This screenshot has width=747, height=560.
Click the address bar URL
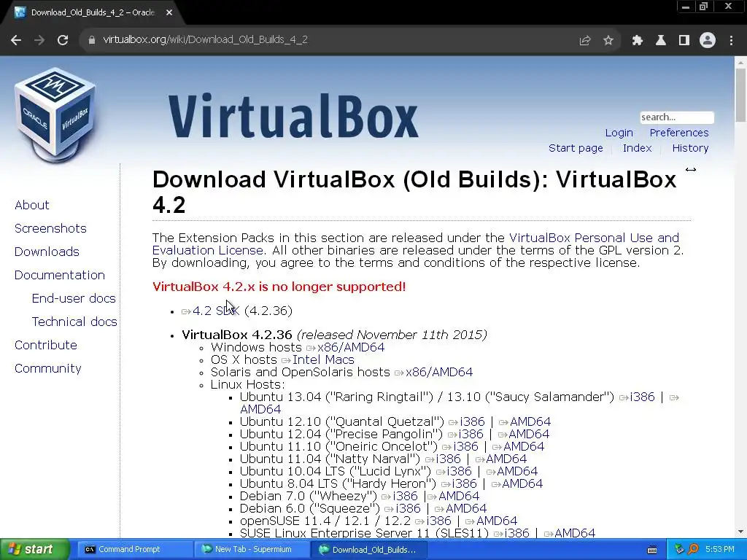(x=205, y=40)
